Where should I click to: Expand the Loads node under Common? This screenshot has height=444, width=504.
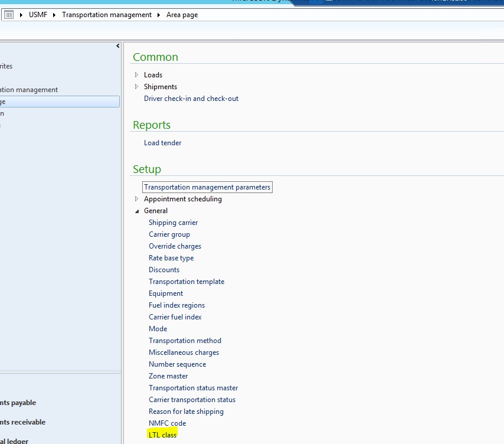coord(136,75)
